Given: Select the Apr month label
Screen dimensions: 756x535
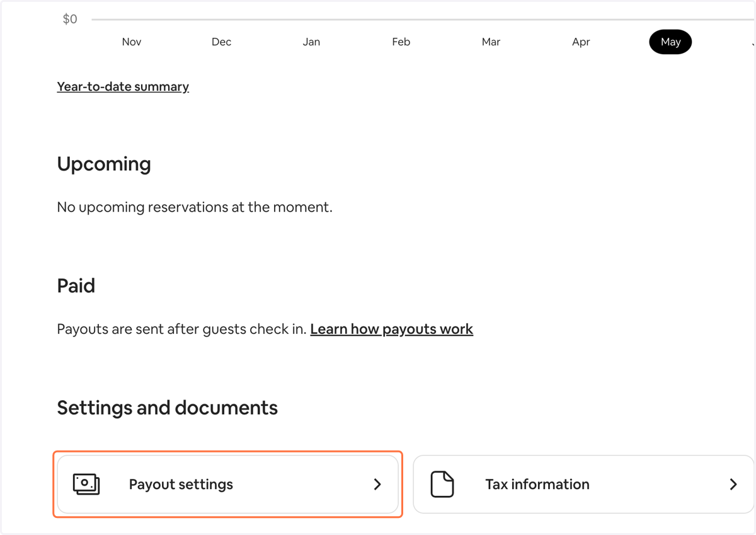Looking at the screenshot, I should [581, 42].
